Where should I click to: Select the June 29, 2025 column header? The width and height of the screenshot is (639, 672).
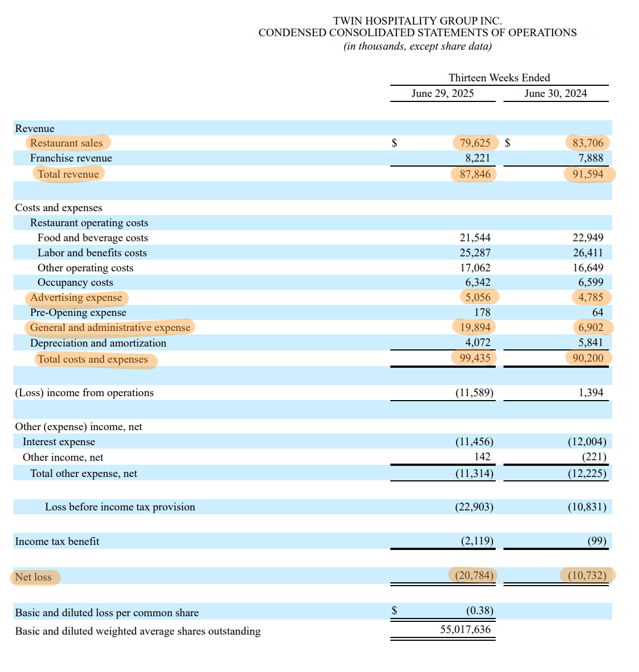443,93
